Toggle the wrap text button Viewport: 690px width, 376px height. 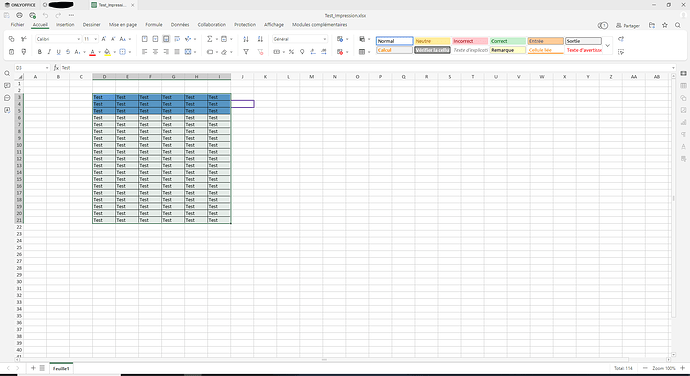click(x=177, y=39)
